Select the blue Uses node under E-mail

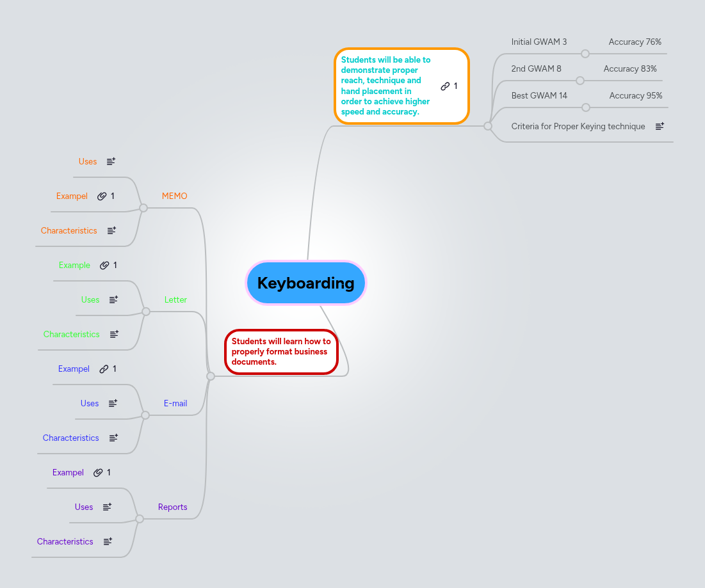90,403
